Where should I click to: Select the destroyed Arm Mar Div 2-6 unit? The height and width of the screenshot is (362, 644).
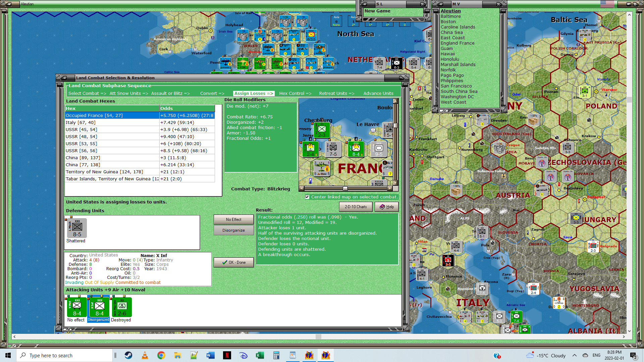[122, 307]
